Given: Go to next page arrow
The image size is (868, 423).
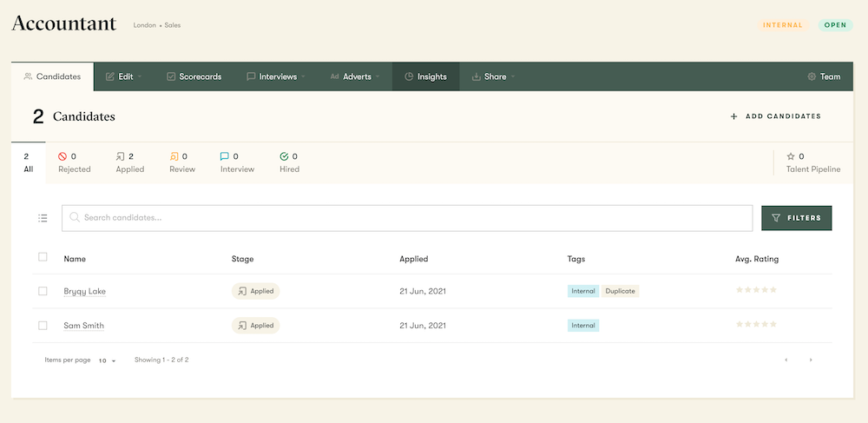Looking at the screenshot, I should point(811,360).
